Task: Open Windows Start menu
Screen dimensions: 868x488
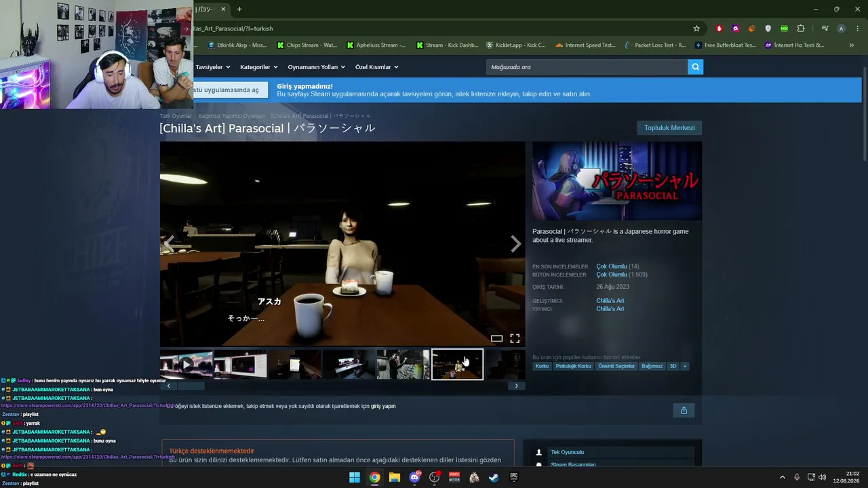Action: 355,477
